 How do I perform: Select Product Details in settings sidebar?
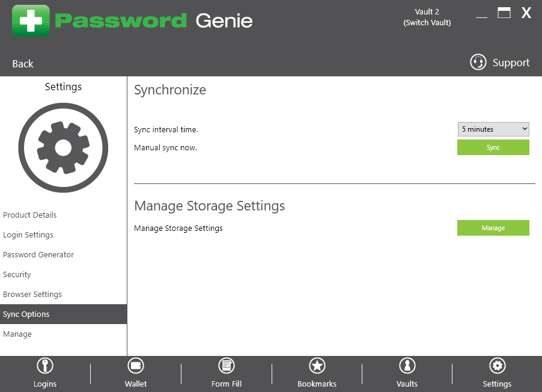pos(29,215)
